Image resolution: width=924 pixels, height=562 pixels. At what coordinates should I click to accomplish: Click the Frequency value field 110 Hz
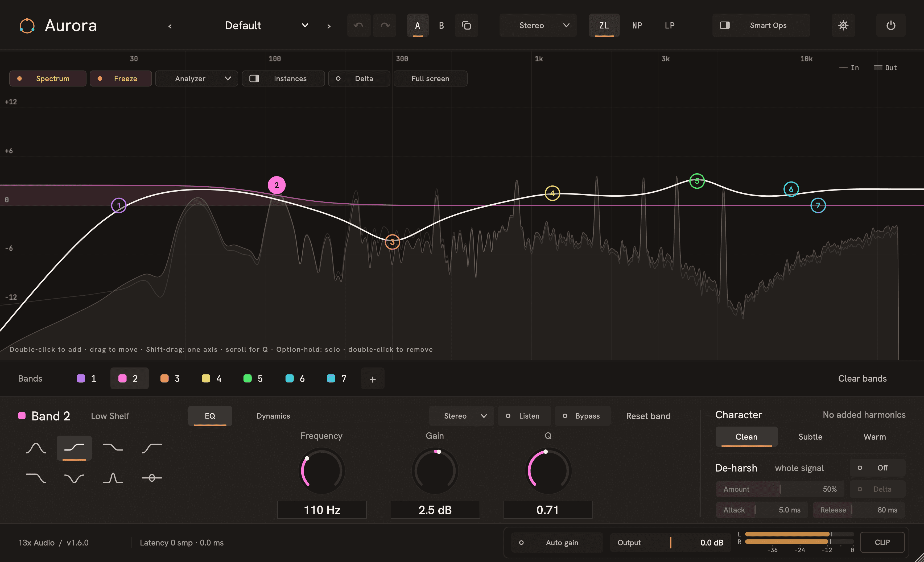click(x=322, y=510)
